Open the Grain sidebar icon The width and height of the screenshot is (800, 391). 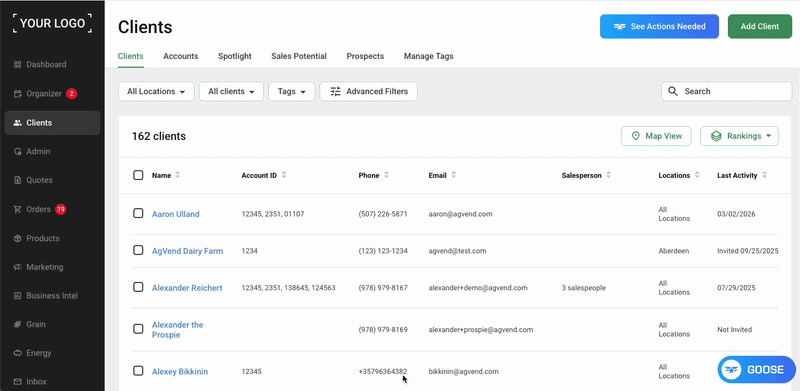pos(17,324)
